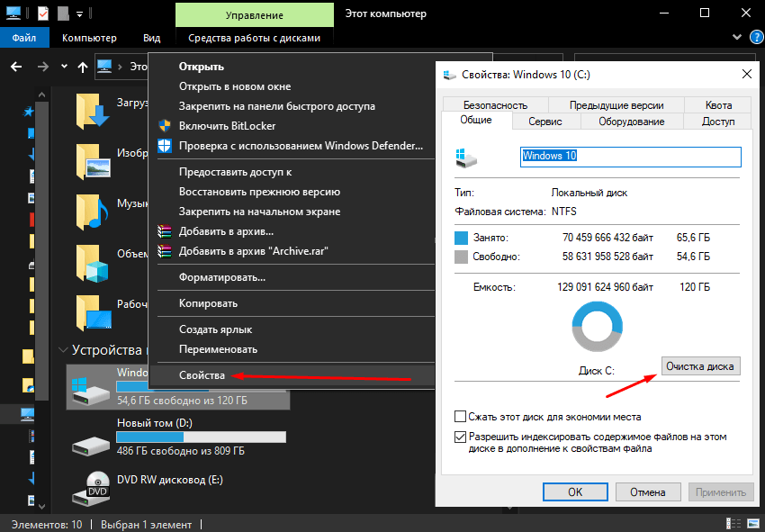Switch to the Квота tab
Viewport: 765px width, 532px height.
718,105
